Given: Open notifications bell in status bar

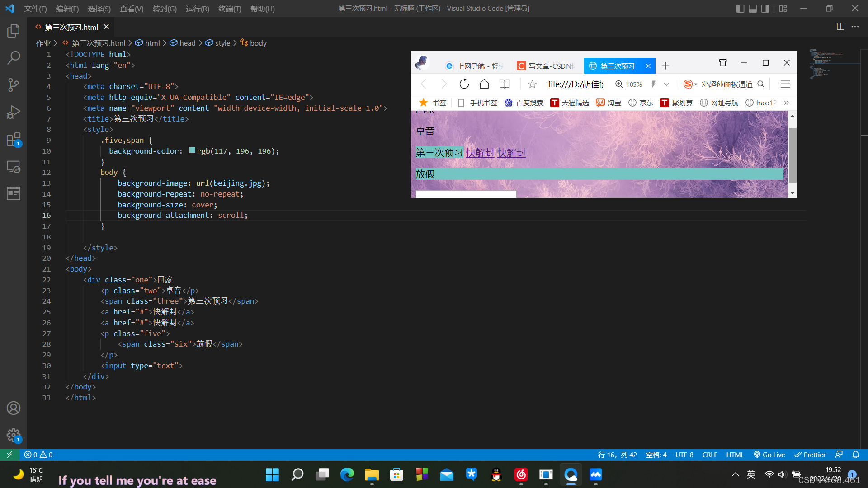Looking at the screenshot, I should tap(855, 455).
